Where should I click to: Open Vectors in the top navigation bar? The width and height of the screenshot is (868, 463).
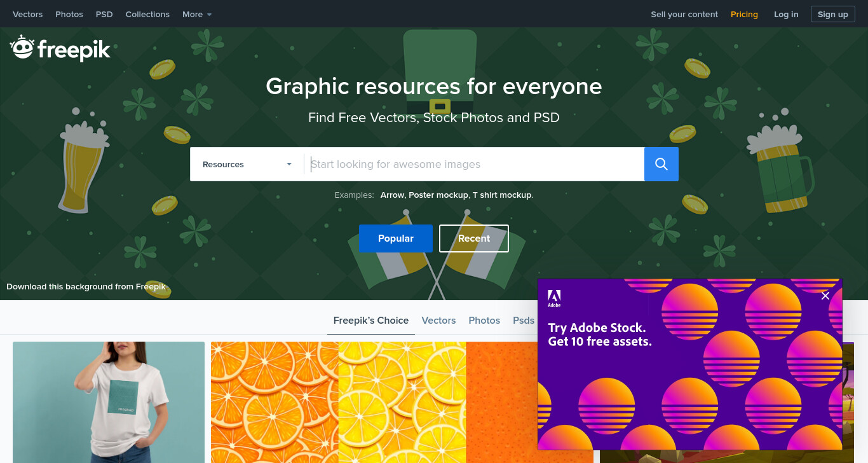click(x=27, y=14)
